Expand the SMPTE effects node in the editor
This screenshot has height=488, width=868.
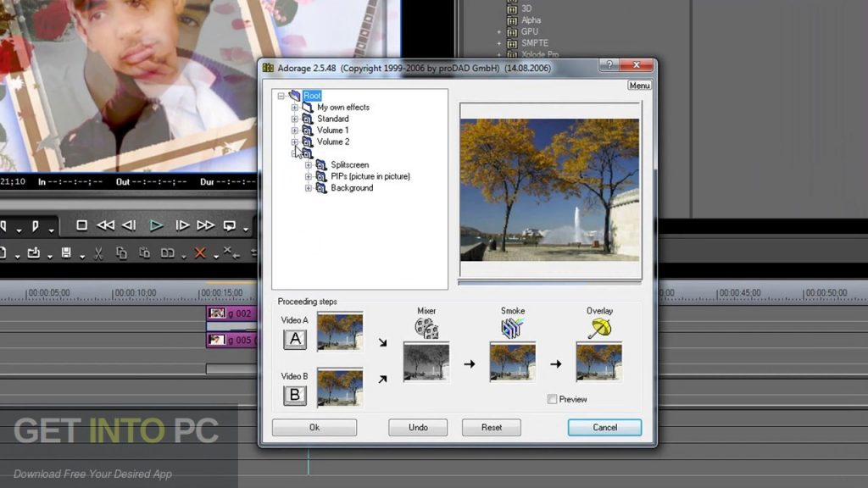click(498, 43)
